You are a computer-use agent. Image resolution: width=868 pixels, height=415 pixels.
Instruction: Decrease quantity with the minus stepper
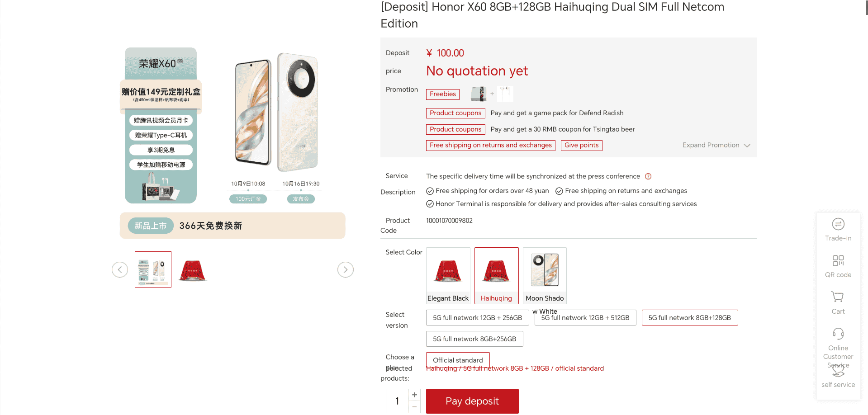pos(414,407)
